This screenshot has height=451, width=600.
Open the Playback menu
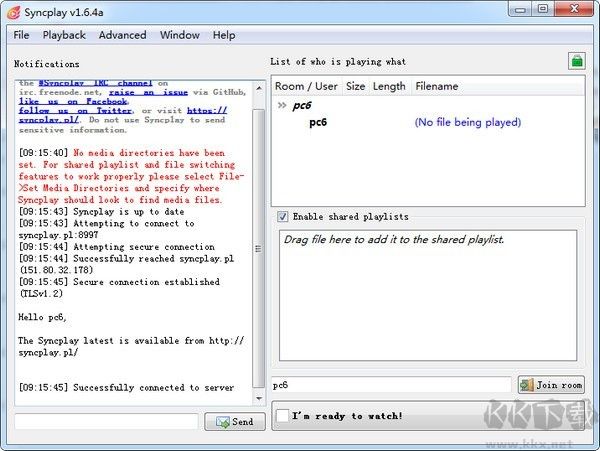64,35
